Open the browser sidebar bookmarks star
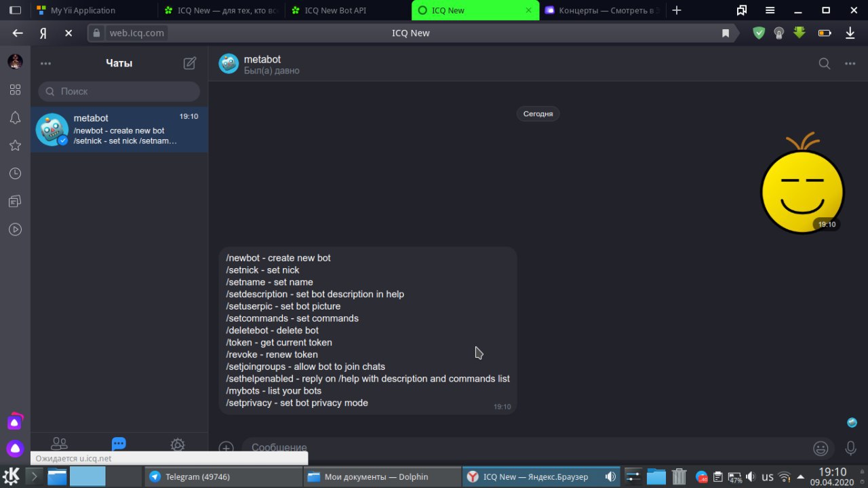 [x=15, y=145]
